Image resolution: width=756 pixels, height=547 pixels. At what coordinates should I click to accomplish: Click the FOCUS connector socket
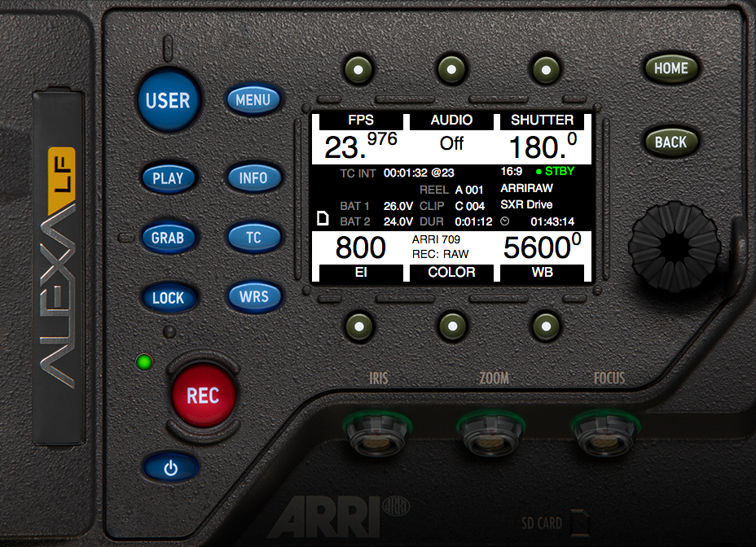(606, 433)
